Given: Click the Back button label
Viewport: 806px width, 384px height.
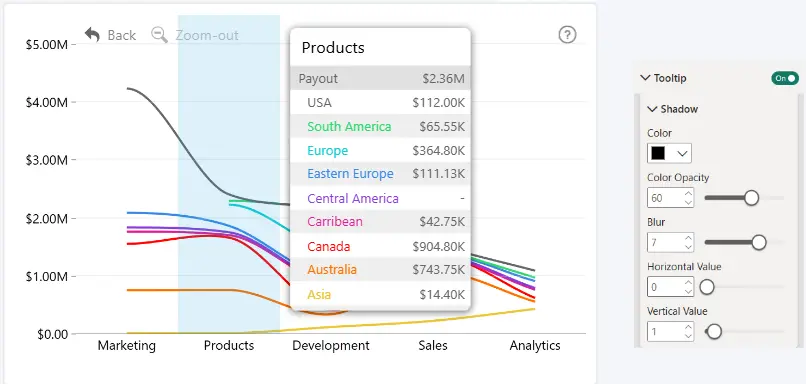Looking at the screenshot, I should [122, 35].
